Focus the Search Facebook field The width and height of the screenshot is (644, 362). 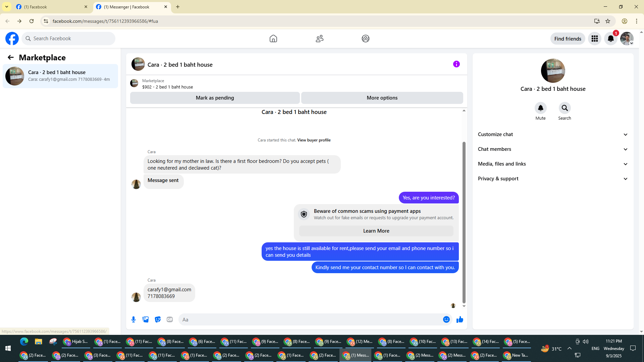[x=68, y=39]
